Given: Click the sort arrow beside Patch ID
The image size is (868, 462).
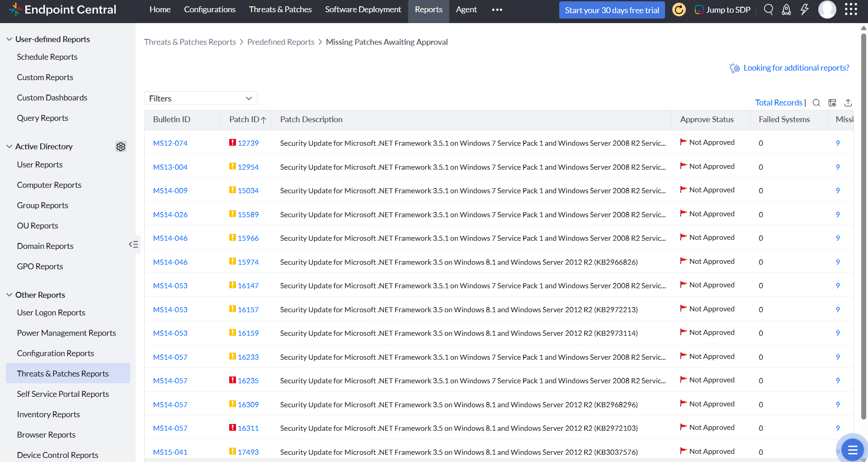Looking at the screenshot, I should [264, 120].
